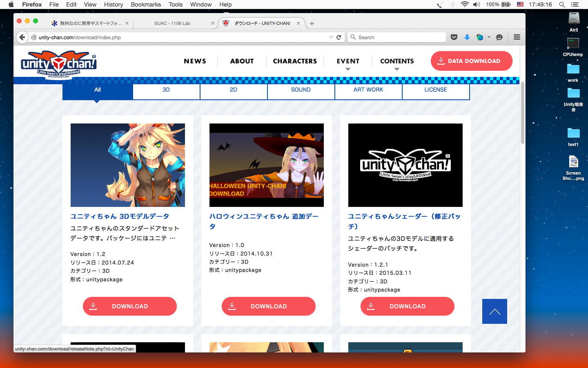Select the Air3 drive on the desktop

click(x=574, y=22)
